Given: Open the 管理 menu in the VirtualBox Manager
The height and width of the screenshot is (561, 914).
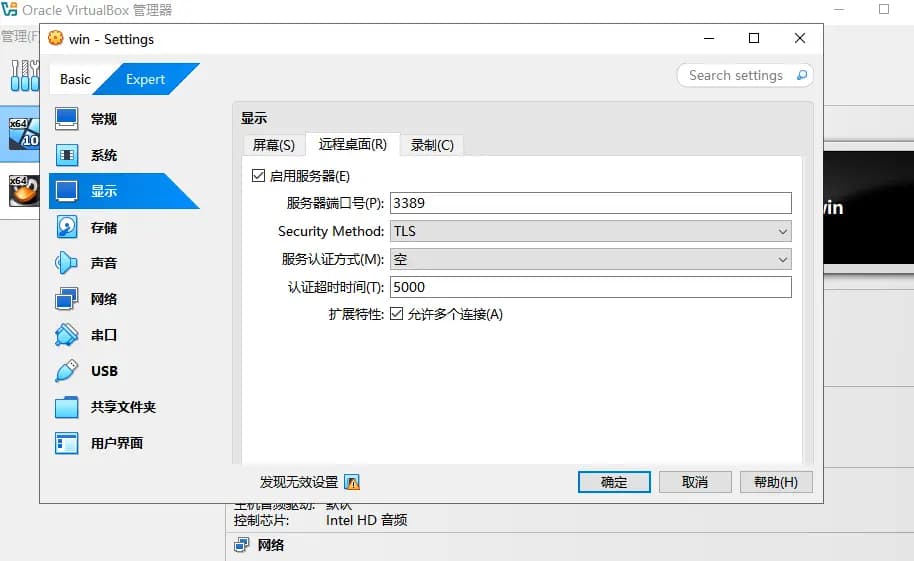Looking at the screenshot, I should click(19, 36).
